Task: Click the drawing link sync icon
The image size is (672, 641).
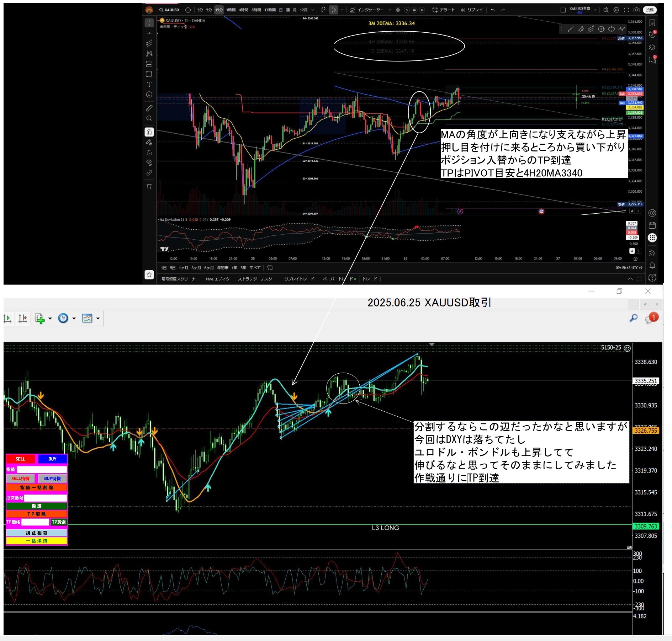Action: coord(149,173)
